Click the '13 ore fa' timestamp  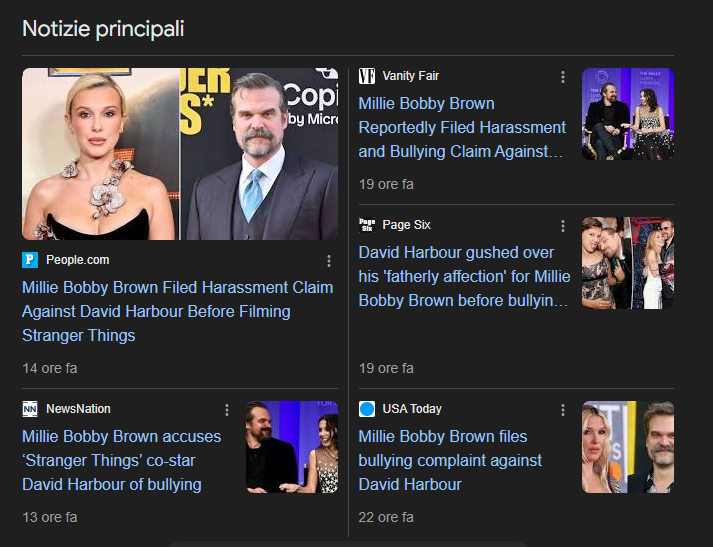click(x=50, y=517)
